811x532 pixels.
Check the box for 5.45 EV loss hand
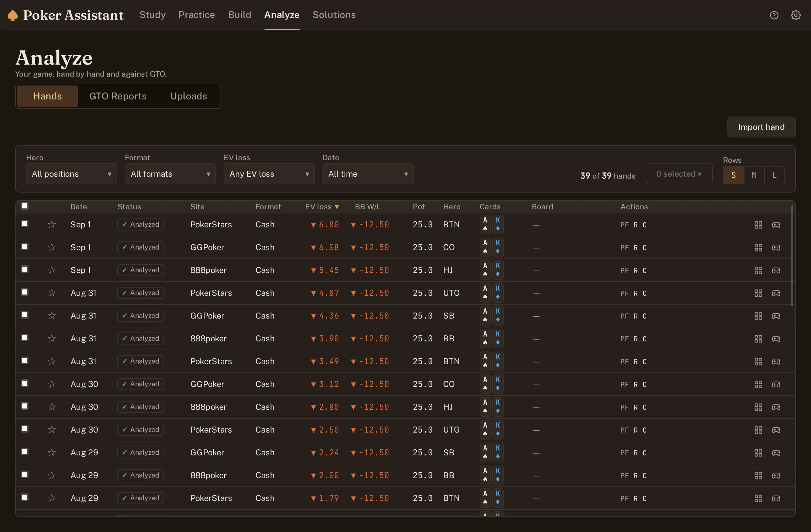pyautogui.click(x=24, y=269)
